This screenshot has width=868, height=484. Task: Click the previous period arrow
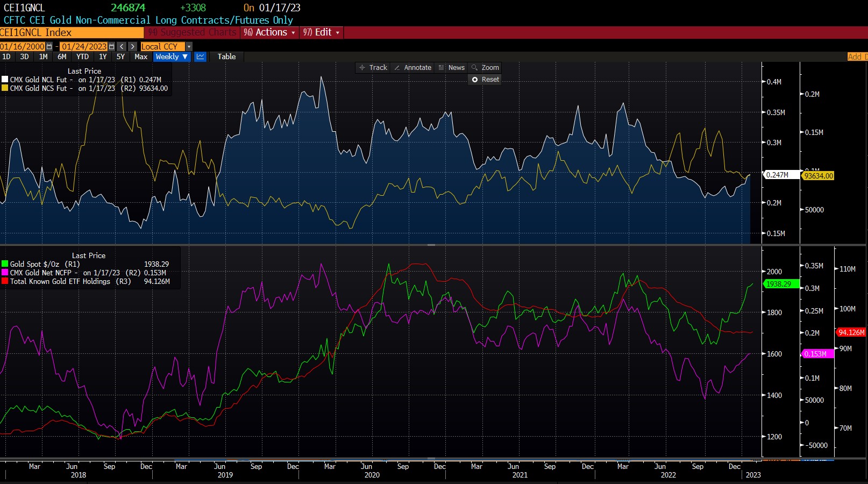pos(122,47)
